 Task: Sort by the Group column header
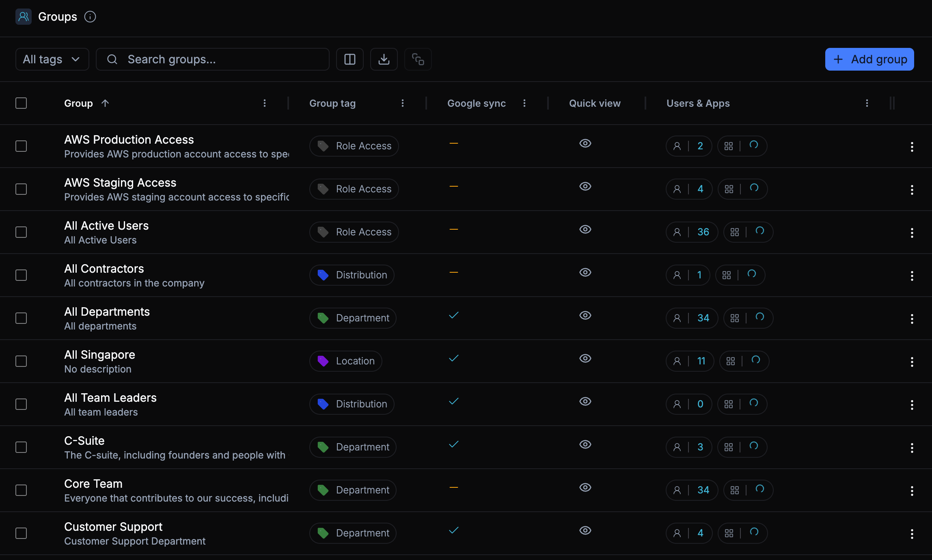point(79,103)
